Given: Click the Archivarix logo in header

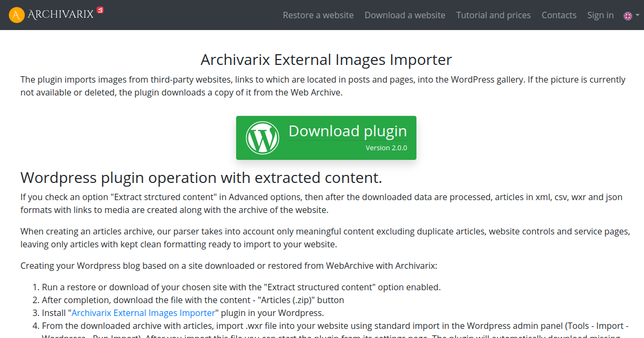Looking at the screenshot, I should [52, 14].
